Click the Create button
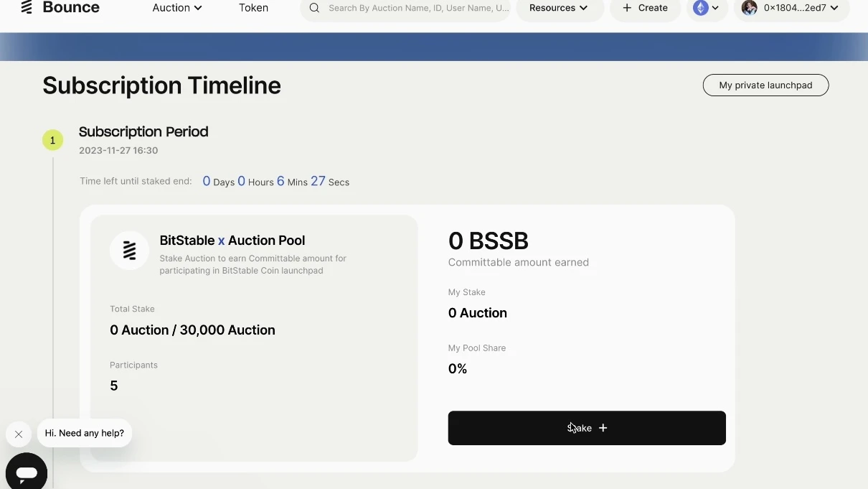Image resolution: width=868 pixels, height=489 pixels. (644, 8)
